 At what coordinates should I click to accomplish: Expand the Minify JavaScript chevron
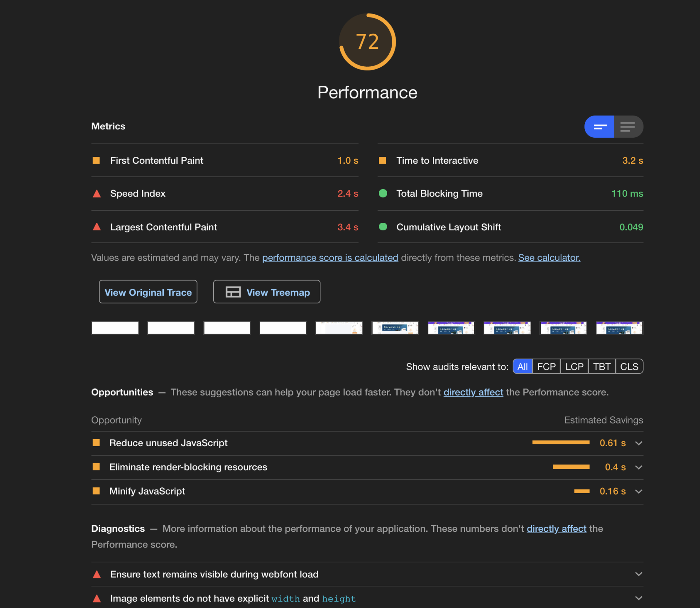click(638, 491)
